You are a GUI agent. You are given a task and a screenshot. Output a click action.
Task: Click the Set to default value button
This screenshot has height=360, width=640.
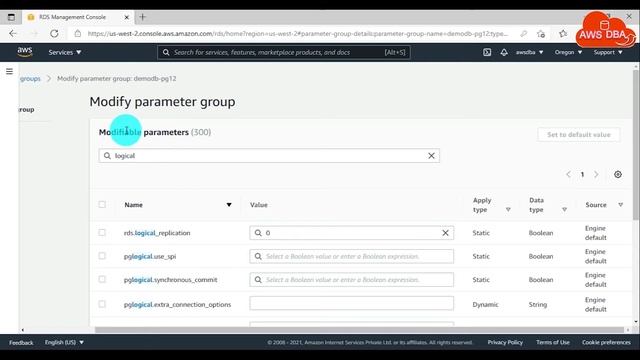coord(579,135)
